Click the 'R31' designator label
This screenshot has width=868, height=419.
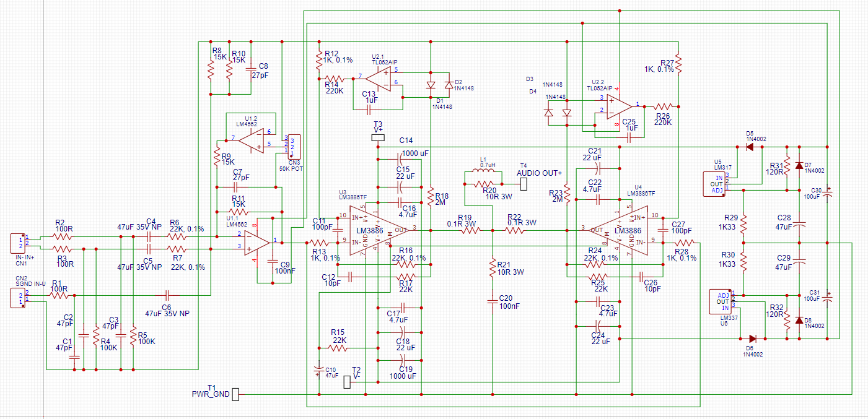[776, 166]
